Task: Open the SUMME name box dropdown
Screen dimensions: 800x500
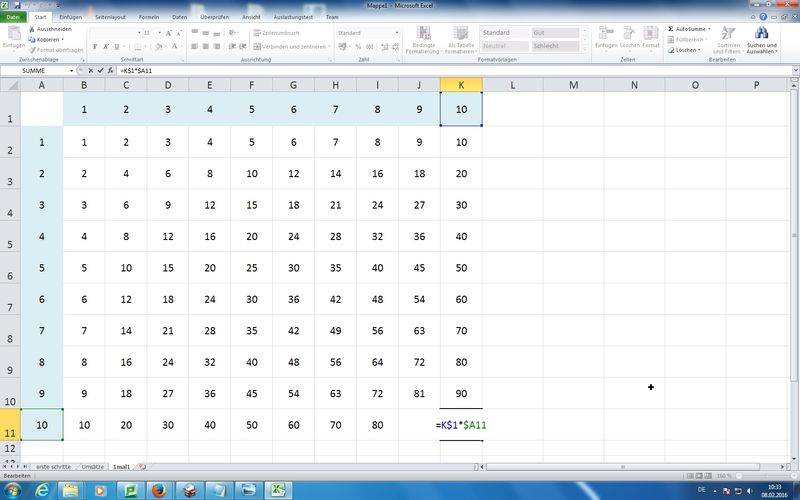Action: 71,71
